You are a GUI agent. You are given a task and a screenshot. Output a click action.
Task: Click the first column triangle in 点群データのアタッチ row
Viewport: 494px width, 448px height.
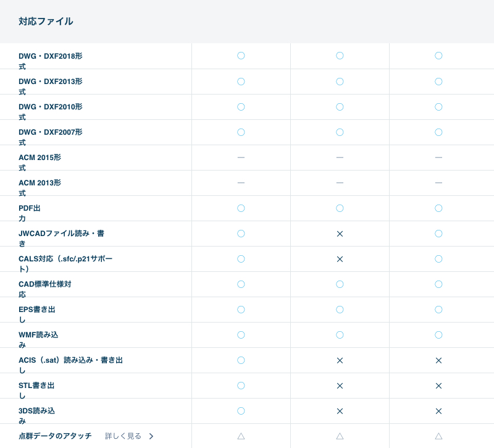[x=241, y=436]
